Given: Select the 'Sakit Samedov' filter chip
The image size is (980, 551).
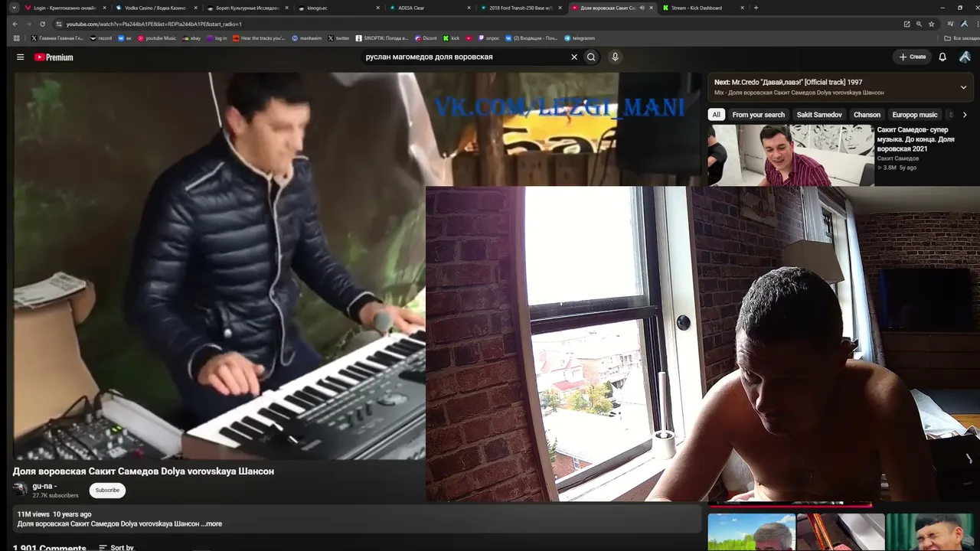Looking at the screenshot, I should pyautogui.click(x=819, y=115).
